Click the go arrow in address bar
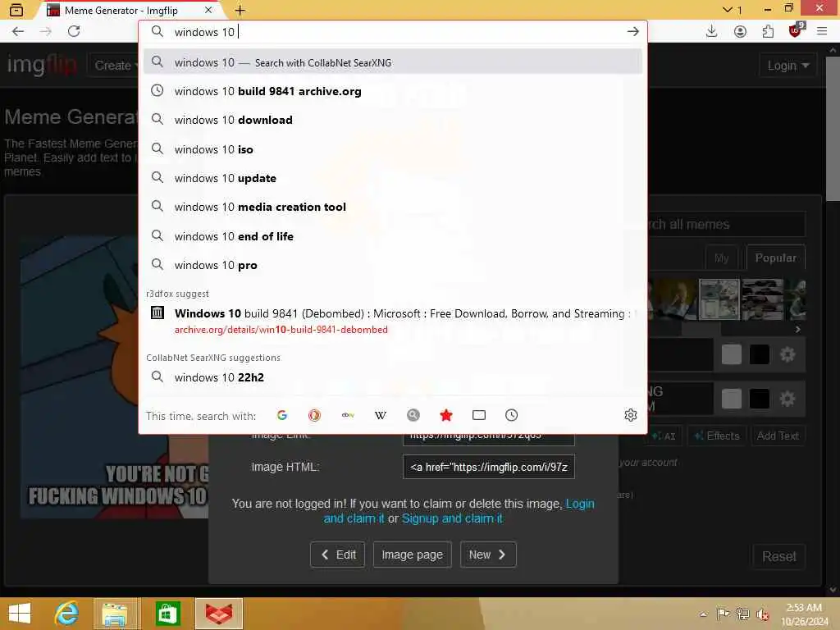The image size is (840, 630). click(x=632, y=32)
